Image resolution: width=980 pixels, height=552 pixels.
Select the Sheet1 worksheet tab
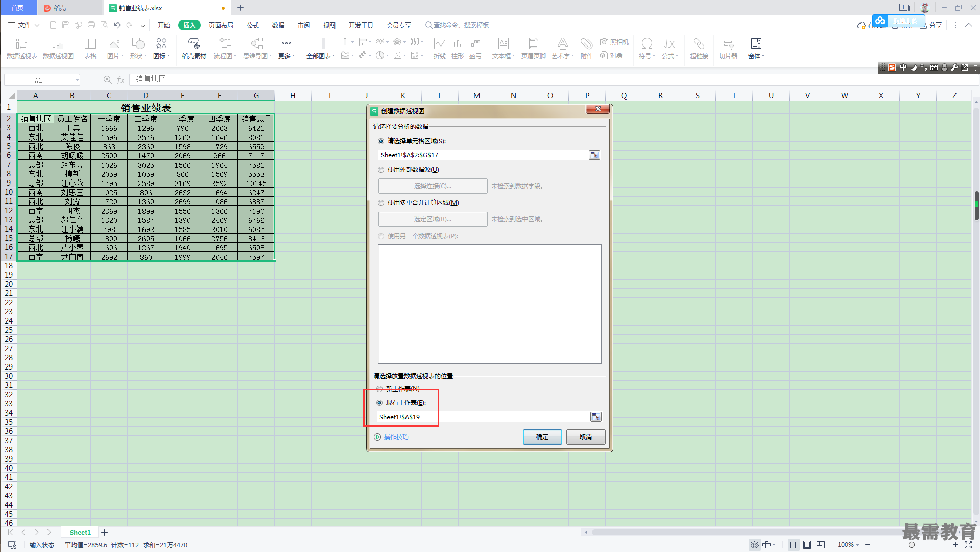pos(80,532)
